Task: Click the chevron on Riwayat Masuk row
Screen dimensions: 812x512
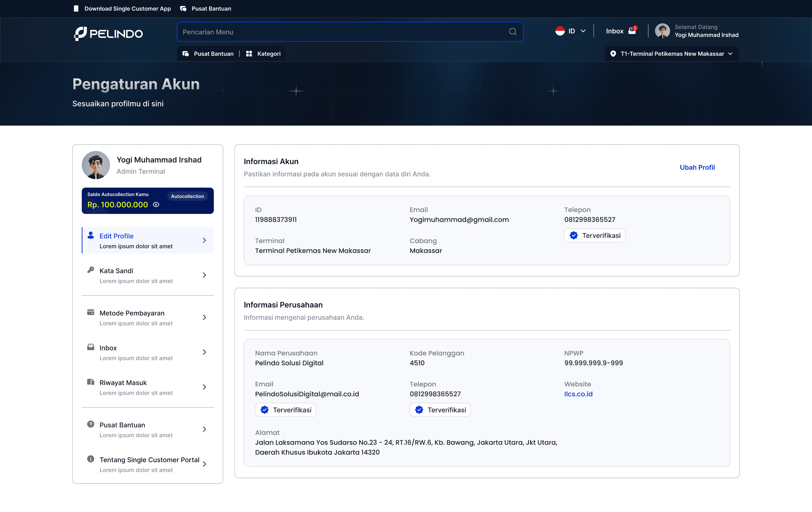Action: click(204, 387)
